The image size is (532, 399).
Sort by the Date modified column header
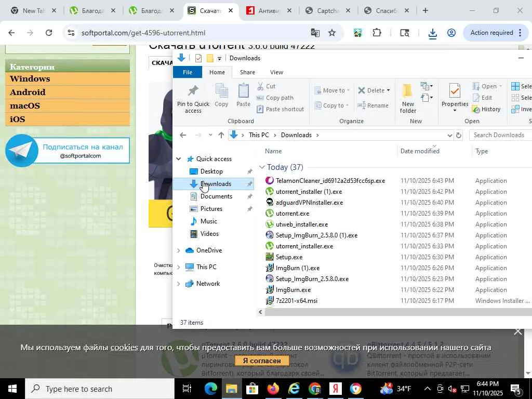click(x=420, y=151)
